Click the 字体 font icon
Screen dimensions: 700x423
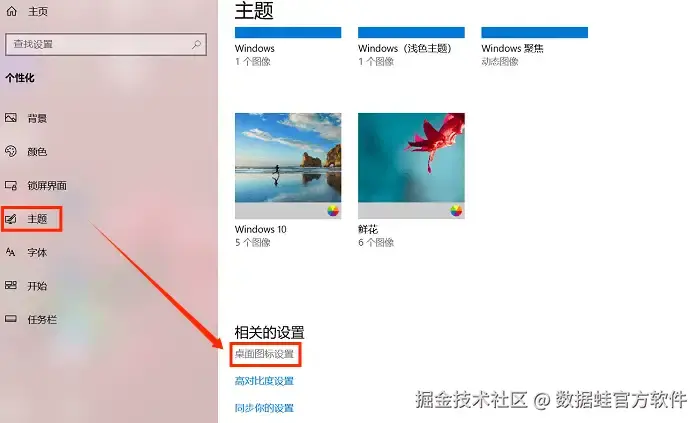(x=11, y=252)
